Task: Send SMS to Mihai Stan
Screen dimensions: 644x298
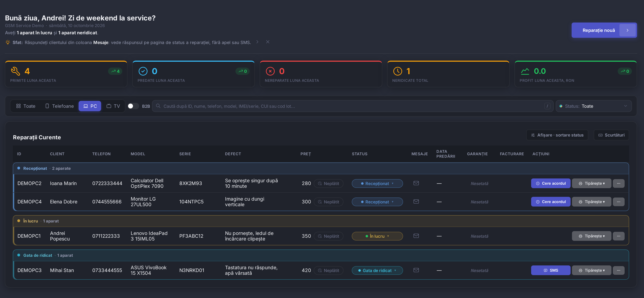Action: pyautogui.click(x=551, y=270)
